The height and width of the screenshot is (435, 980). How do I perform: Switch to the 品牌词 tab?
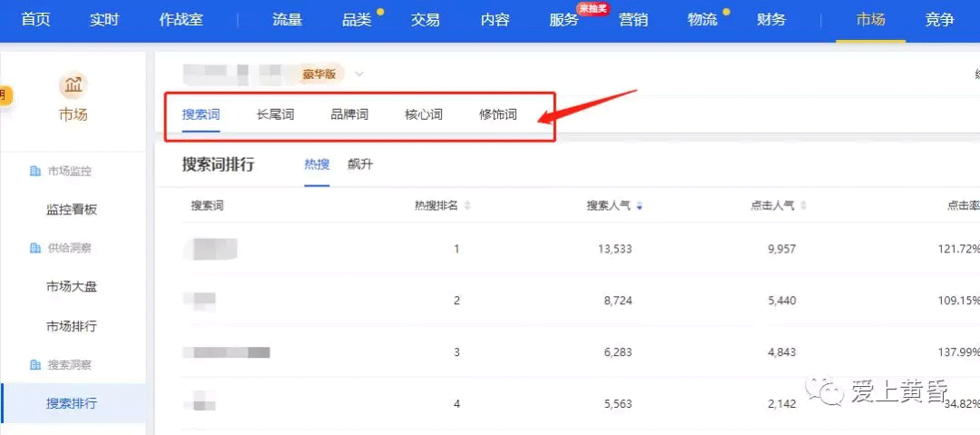pyautogui.click(x=349, y=114)
